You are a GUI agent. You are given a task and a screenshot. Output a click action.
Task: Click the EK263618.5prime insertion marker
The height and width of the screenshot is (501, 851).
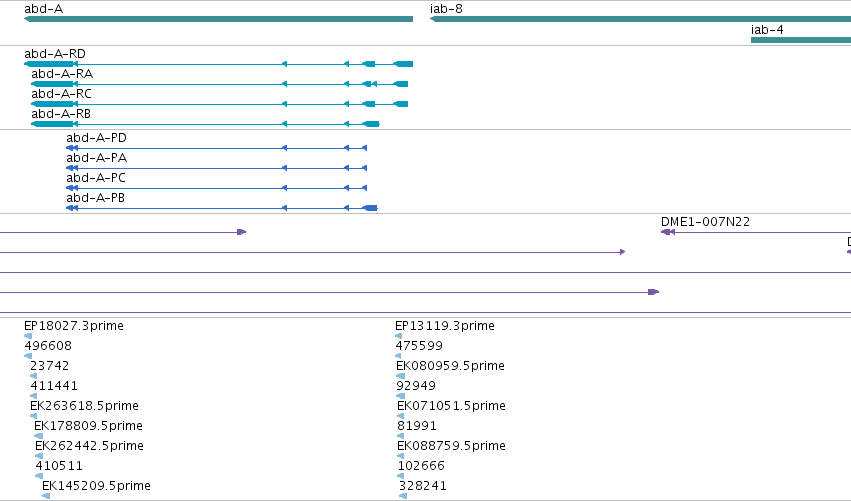(x=34, y=416)
